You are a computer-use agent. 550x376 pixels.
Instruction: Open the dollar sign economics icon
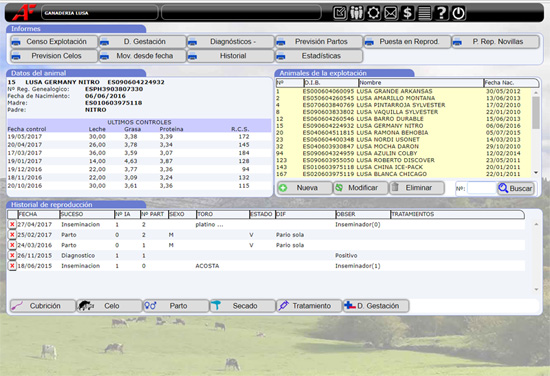[407, 13]
